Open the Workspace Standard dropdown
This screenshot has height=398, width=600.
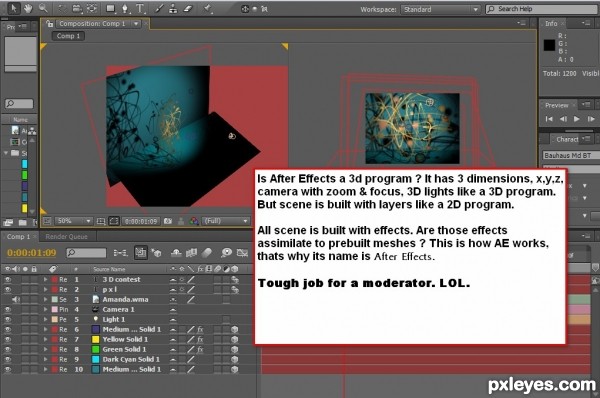click(x=440, y=9)
